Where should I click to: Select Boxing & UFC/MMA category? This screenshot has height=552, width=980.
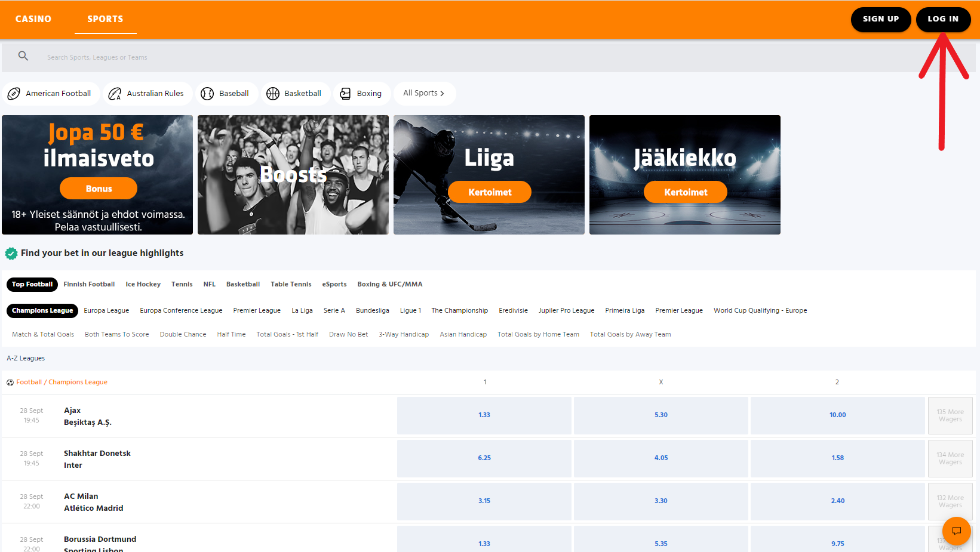point(389,285)
